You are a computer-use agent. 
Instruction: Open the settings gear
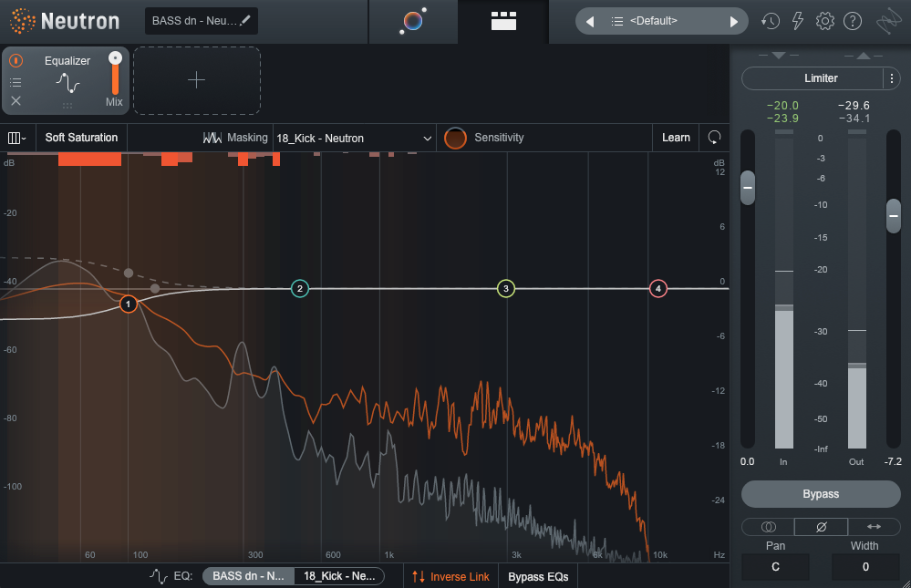(825, 21)
